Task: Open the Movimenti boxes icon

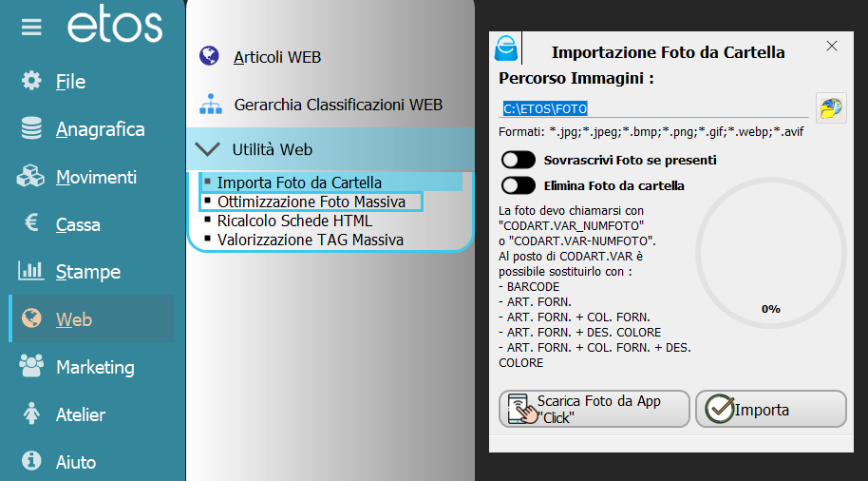Action: pos(30,177)
